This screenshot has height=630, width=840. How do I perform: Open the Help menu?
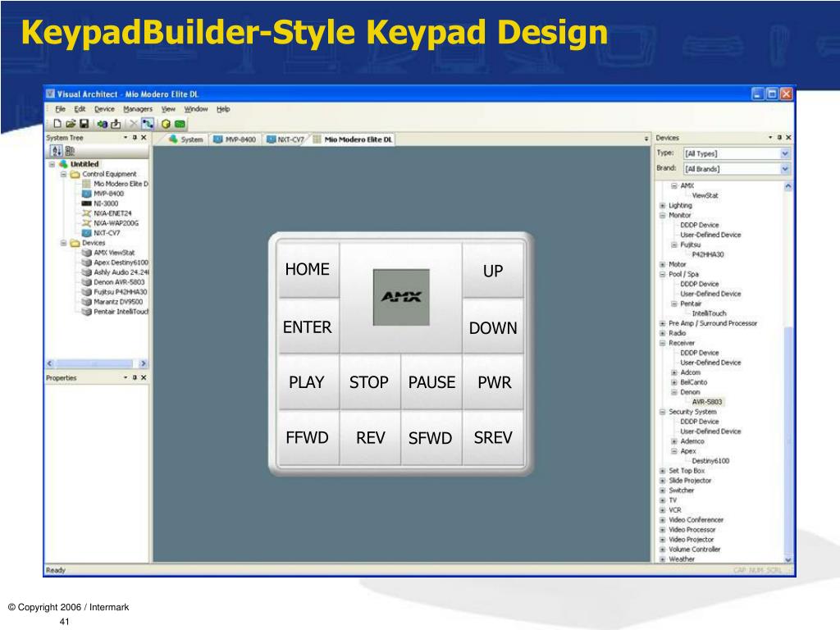223,109
